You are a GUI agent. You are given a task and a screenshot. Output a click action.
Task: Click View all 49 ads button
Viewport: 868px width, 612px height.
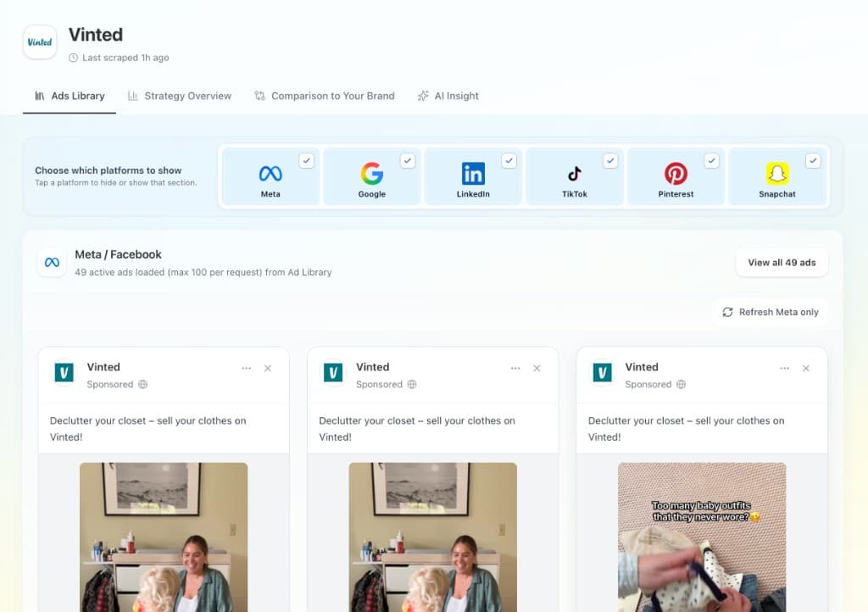pyautogui.click(x=782, y=262)
